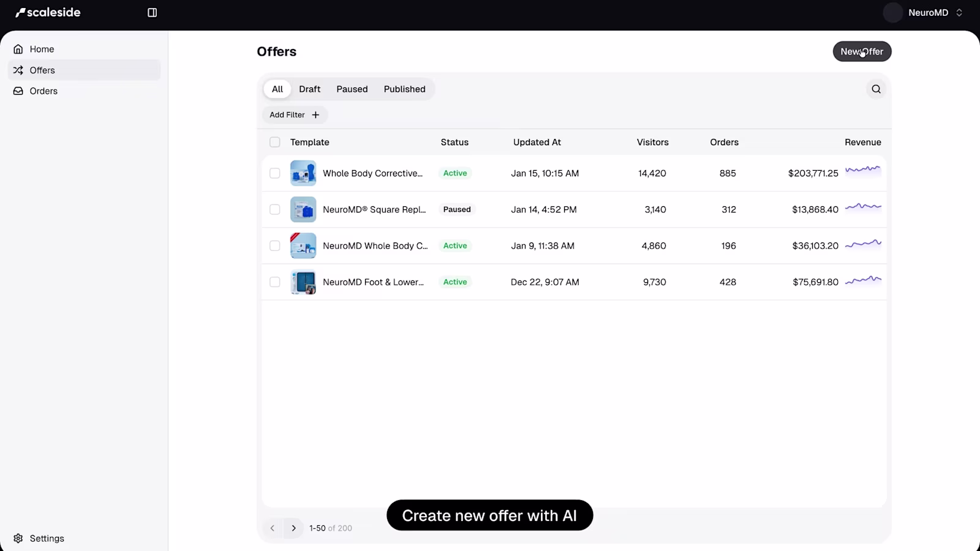Switch to Published tab
The image size is (980, 551).
(x=405, y=89)
